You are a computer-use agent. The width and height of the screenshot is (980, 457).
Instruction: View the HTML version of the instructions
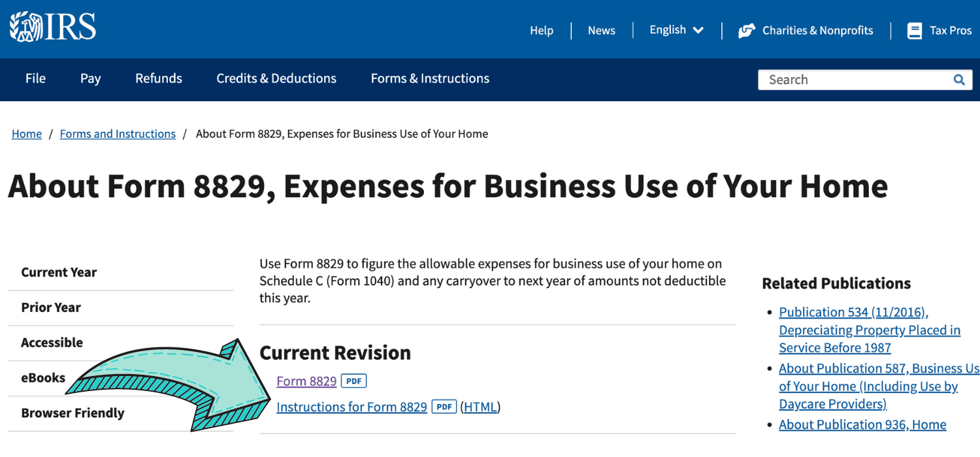click(x=480, y=406)
